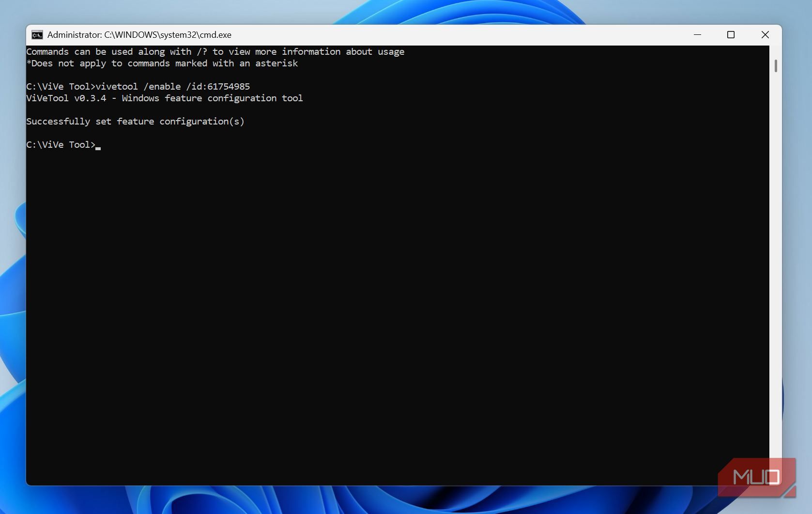Image resolution: width=812 pixels, height=514 pixels.
Task: Click the cmd.exe icon in the title bar
Action: [x=37, y=35]
